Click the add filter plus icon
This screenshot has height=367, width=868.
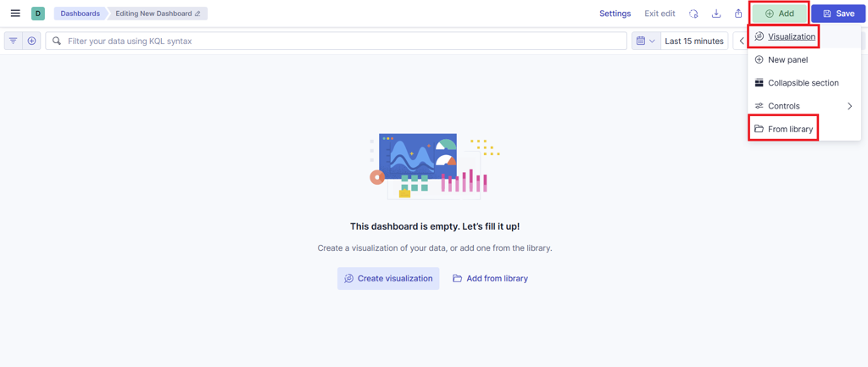click(31, 41)
